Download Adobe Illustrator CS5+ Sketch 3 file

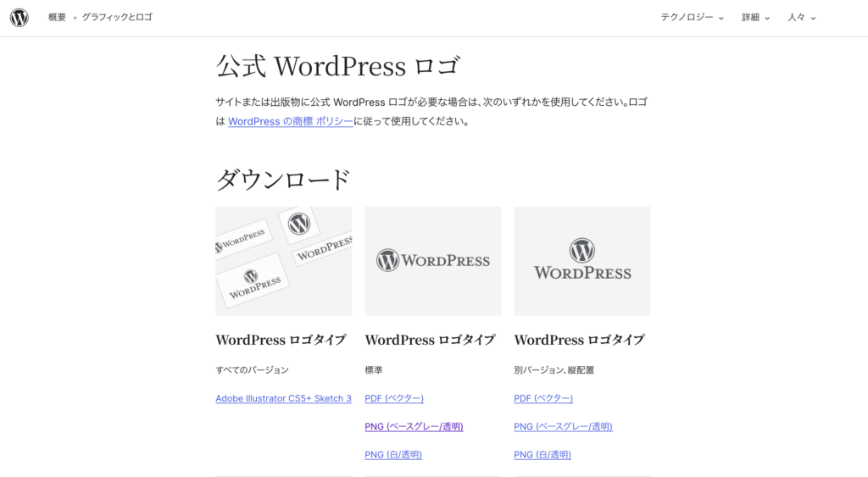point(283,398)
